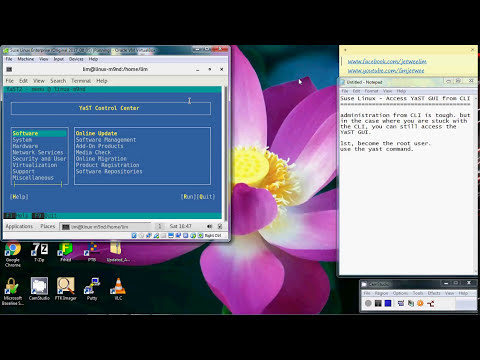The width and height of the screenshot is (480, 360).
Task: Click CamStudio video annotations icon
Action: click(411, 303)
